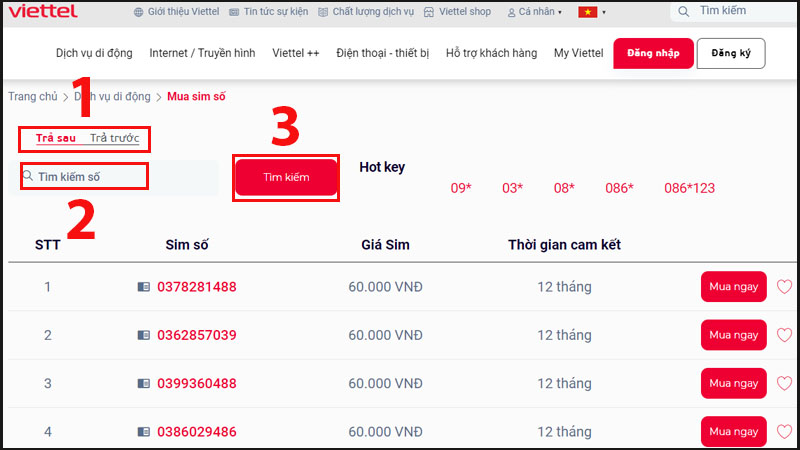This screenshot has height=450, width=800.
Task: Go to Viettel shop
Action: pyautogui.click(x=465, y=12)
